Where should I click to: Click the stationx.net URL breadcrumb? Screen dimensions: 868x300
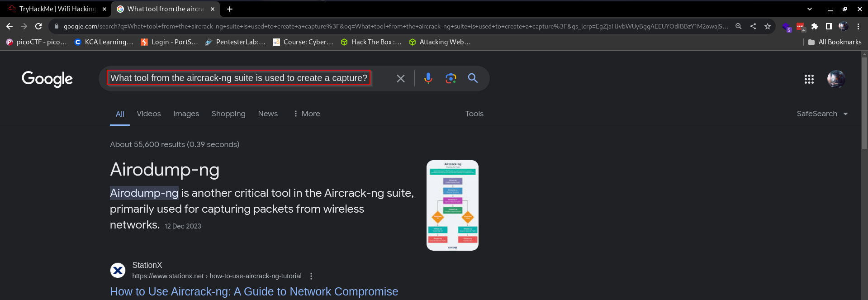[217, 276]
